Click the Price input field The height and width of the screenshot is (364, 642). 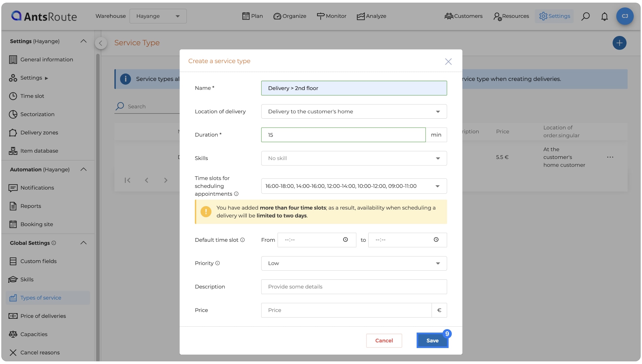[x=346, y=310]
